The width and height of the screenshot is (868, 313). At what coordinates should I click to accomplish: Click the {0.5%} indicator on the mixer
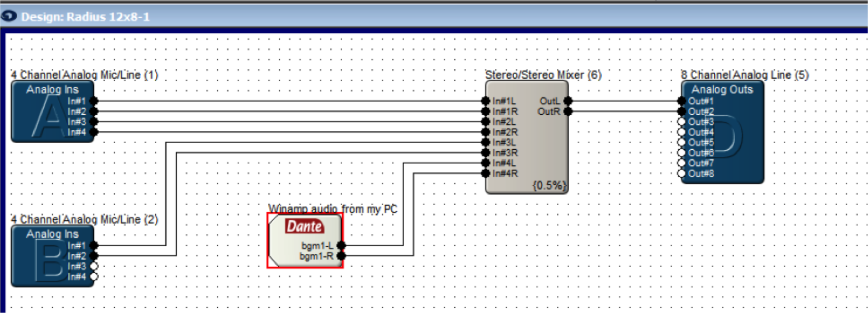[549, 186]
